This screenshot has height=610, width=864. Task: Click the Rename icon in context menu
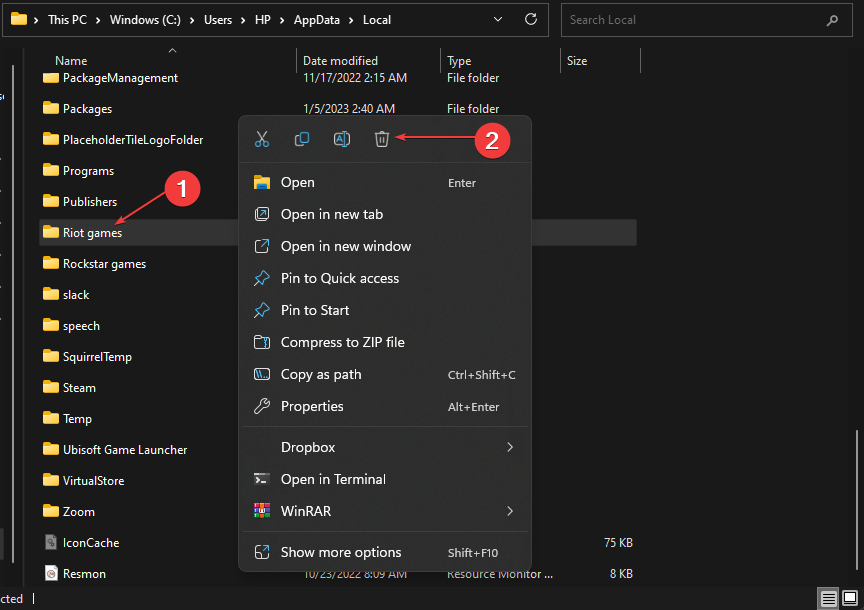click(342, 139)
